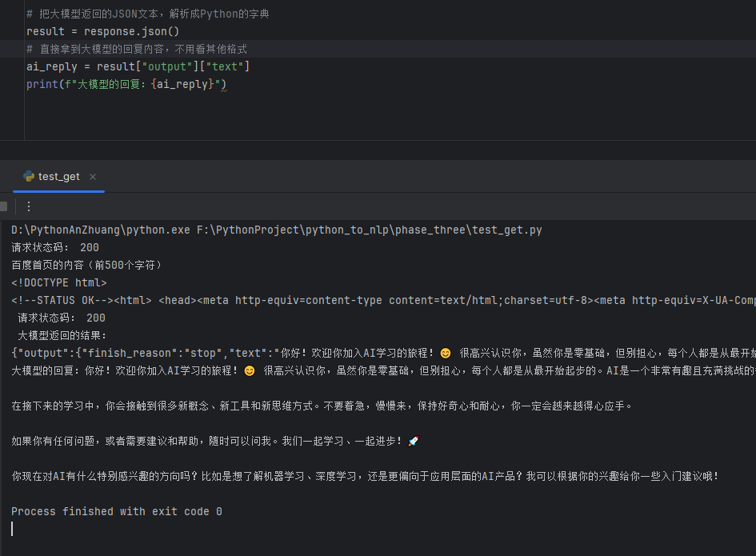The height and width of the screenshot is (556, 756).
Task: Click the comment about parsing JSON text
Action: 147,14
